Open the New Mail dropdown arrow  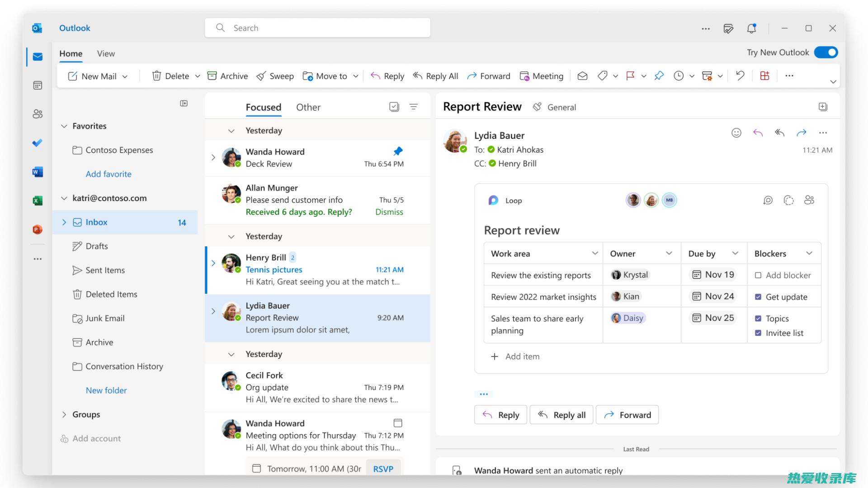coord(125,76)
